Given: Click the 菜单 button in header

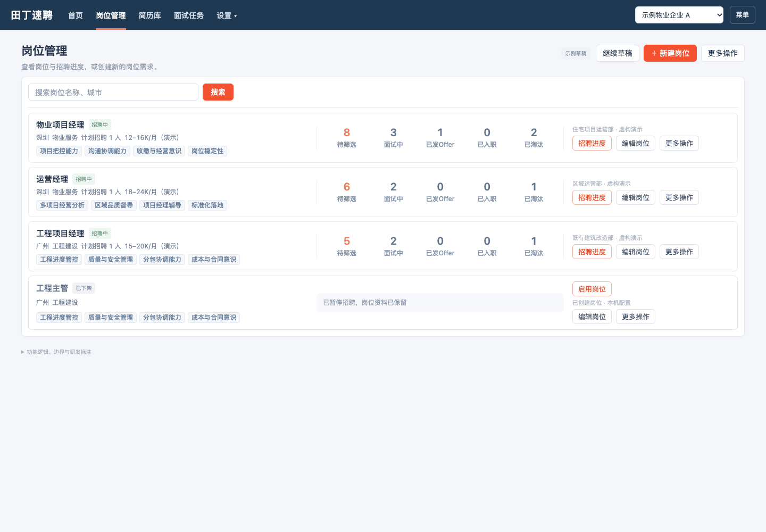Looking at the screenshot, I should pyautogui.click(x=743, y=15).
